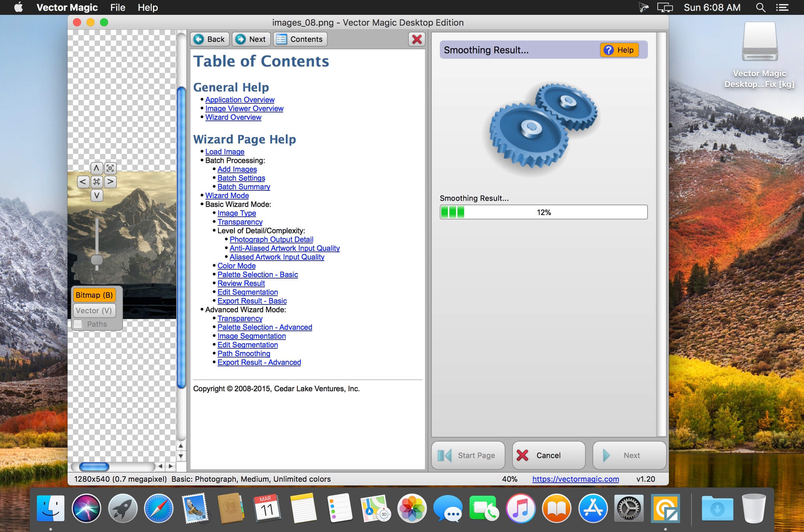Screen dimensions: 804x532
Task: Drag the Smoothing Result progress bar
Action: click(x=542, y=213)
